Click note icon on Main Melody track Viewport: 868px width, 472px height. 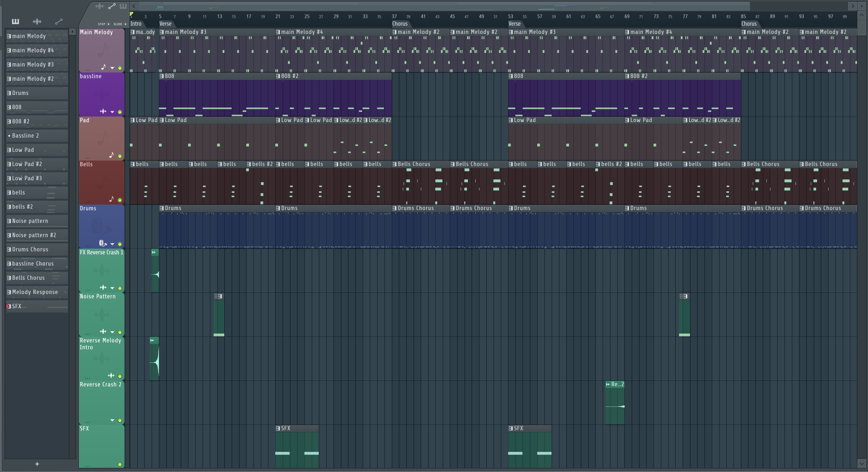[x=104, y=67]
